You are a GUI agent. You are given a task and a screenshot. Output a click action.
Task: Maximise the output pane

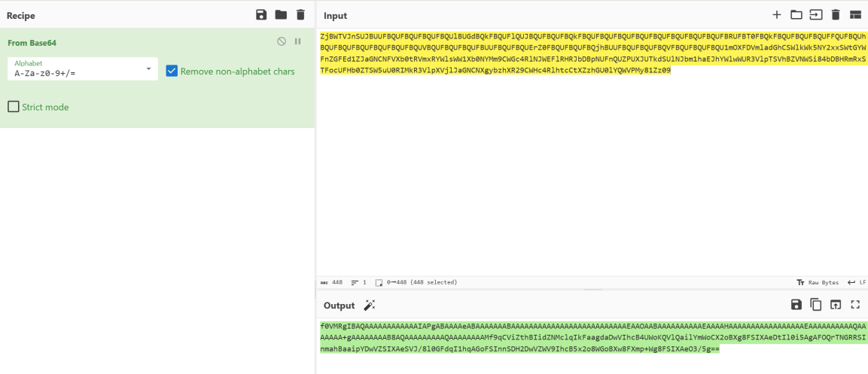click(855, 305)
